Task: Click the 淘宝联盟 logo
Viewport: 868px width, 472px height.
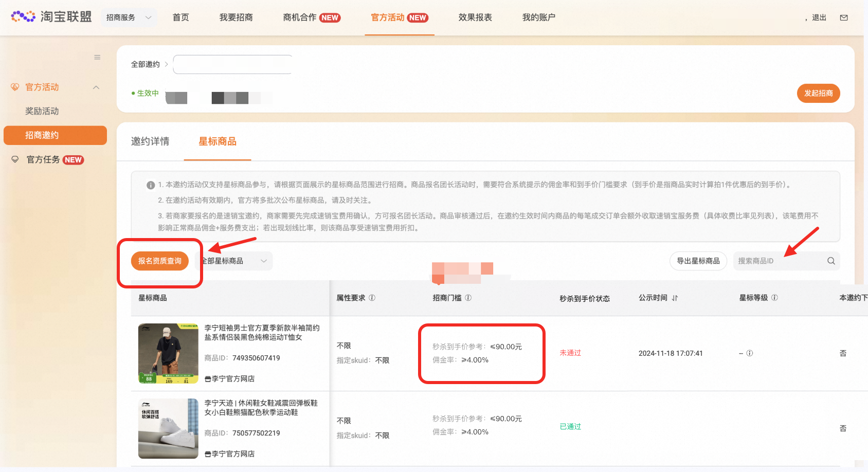Action: point(51,17)
